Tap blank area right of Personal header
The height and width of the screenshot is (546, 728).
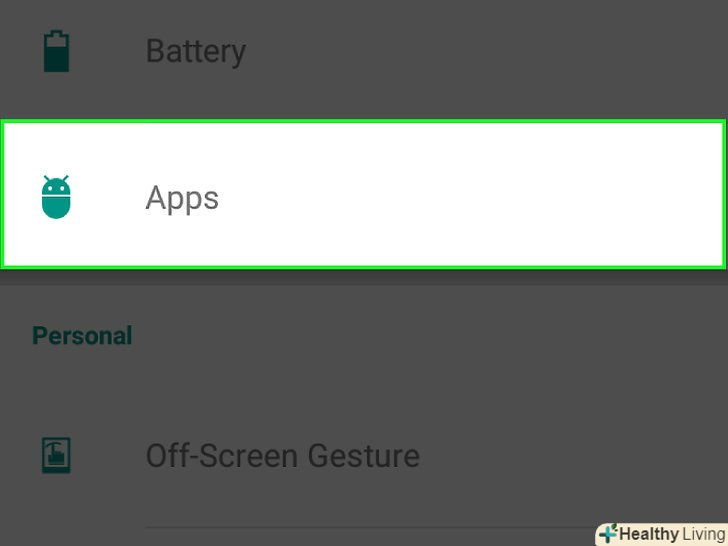427,336
